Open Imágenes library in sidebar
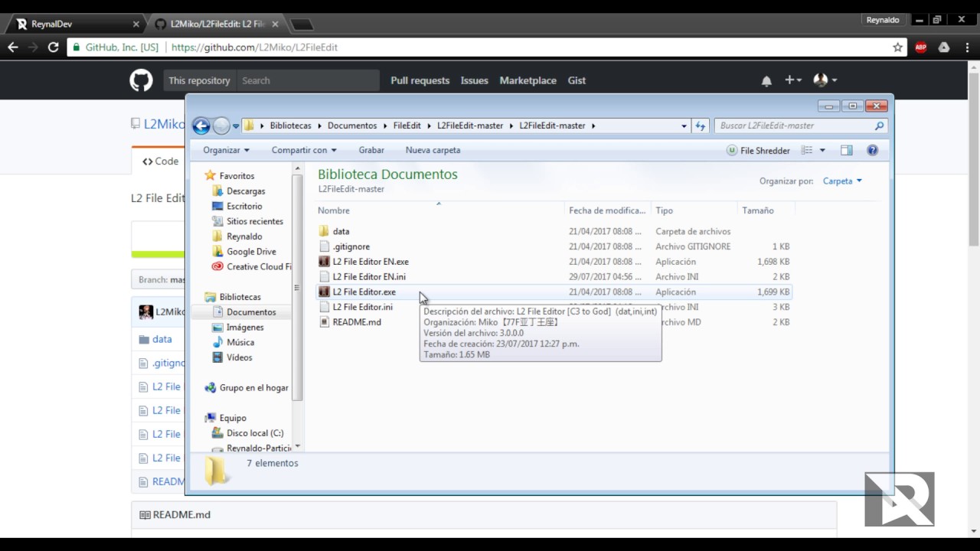Viewport: 980px width, 551px height. pyautogui.click(x=245, y=328)
